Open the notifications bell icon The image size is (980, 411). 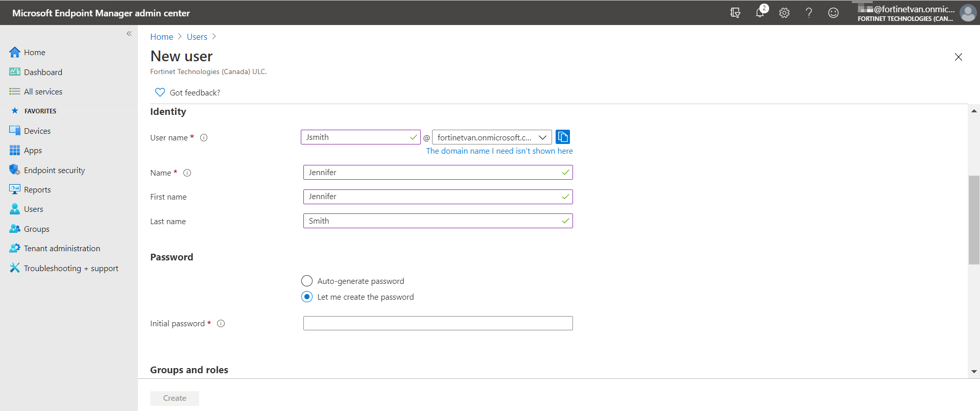(x=760, y=13)
